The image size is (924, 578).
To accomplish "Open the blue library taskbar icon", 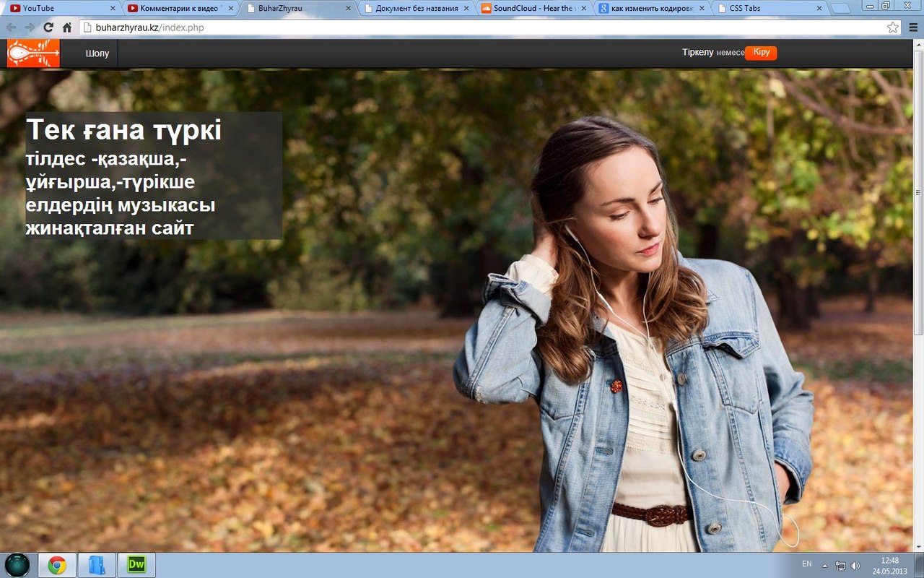I will pyautogui.click(x=97, y=564).
